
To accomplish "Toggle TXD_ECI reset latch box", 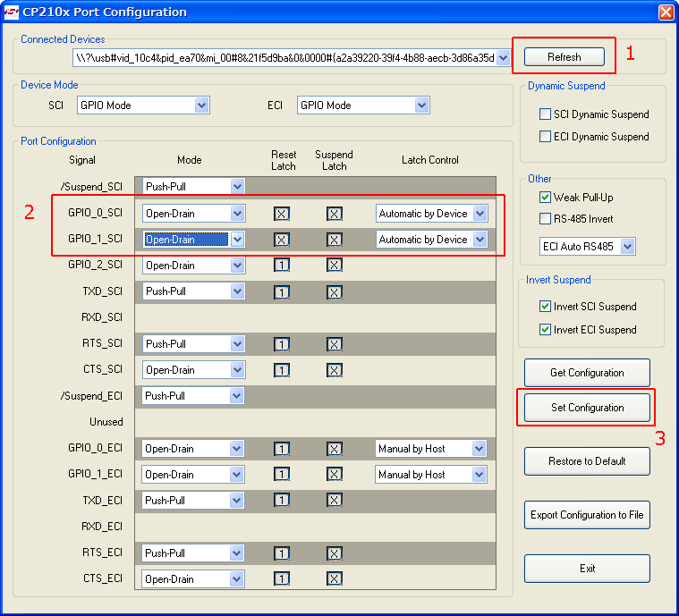I will point(282,500).
